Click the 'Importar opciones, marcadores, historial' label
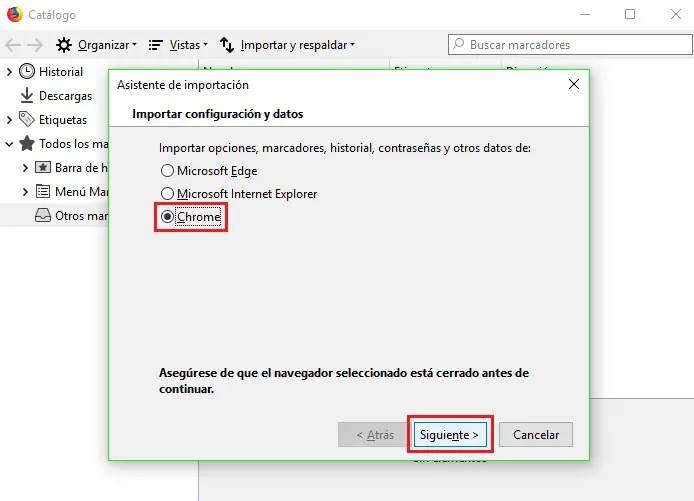The image size is (694, 501). click(345, 148)
